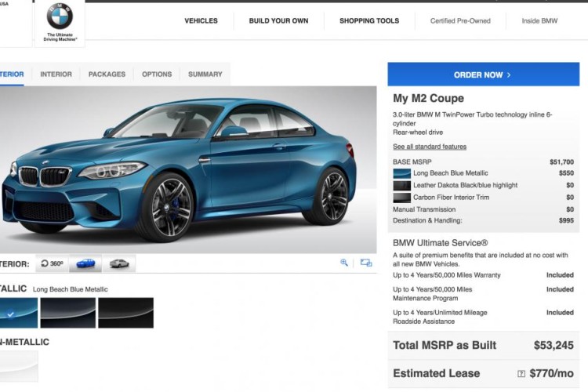This screenshot has height=392, width=588.
Task: Select the Long Beach Blue Metallic swatch
Action: coord(19,313)
